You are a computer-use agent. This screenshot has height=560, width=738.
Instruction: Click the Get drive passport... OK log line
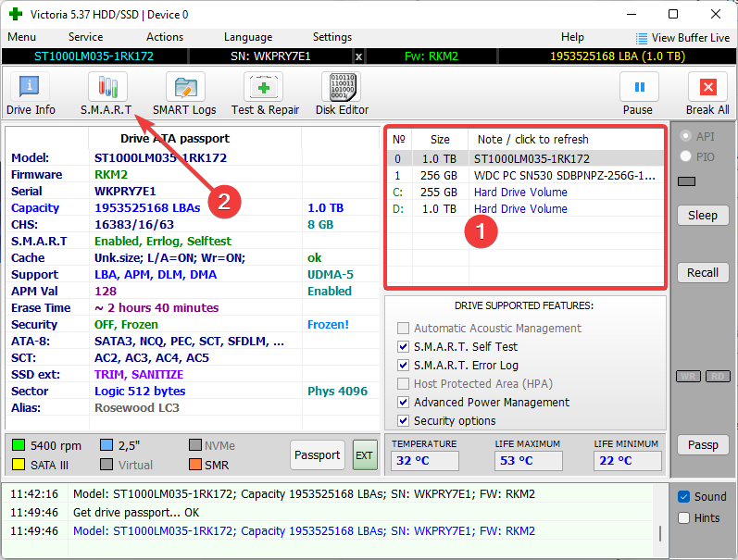tap(135, 513)
